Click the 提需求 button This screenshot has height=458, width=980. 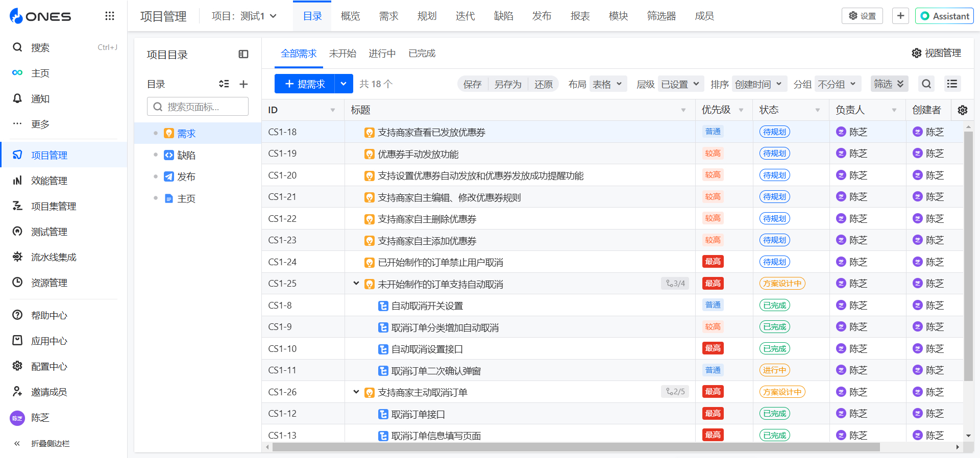(x=305, y=84)
